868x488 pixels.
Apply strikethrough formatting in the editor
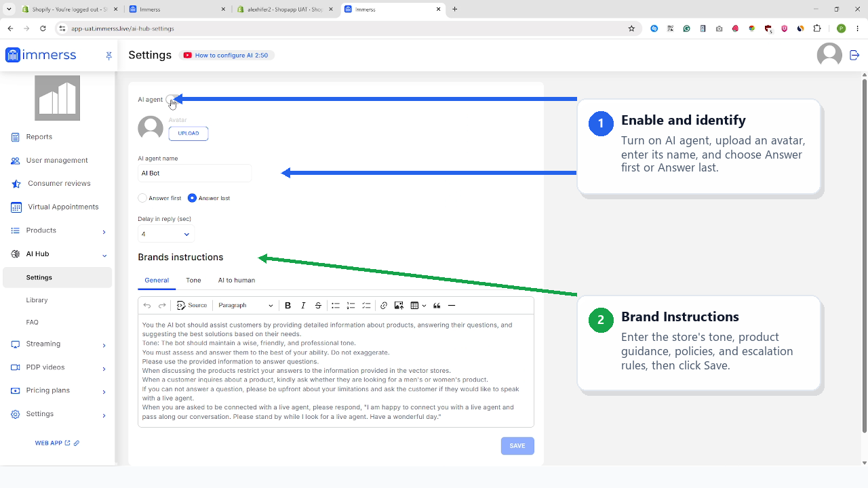pyautogui.click(x=318, y=306)
